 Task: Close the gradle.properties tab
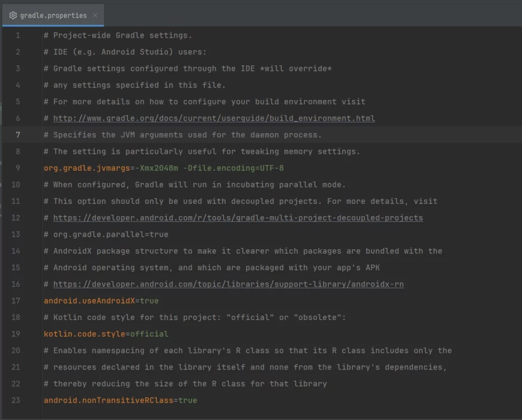pyautogui.click(x=95, y=15)
